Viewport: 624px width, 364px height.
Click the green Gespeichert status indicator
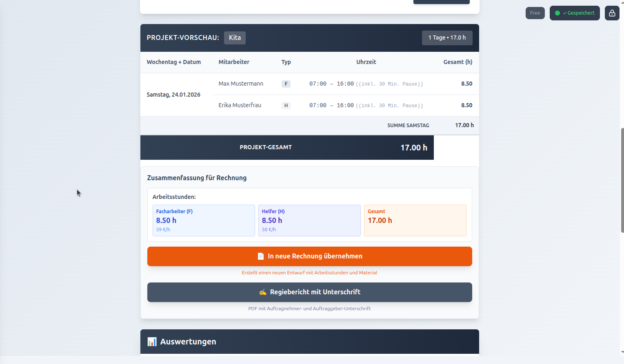pos(575,13)
